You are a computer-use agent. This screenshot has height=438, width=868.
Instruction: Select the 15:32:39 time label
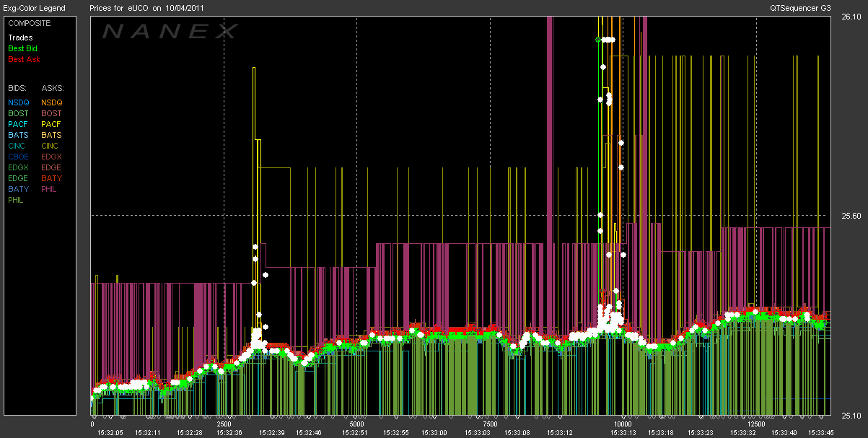tap(272, 432)
